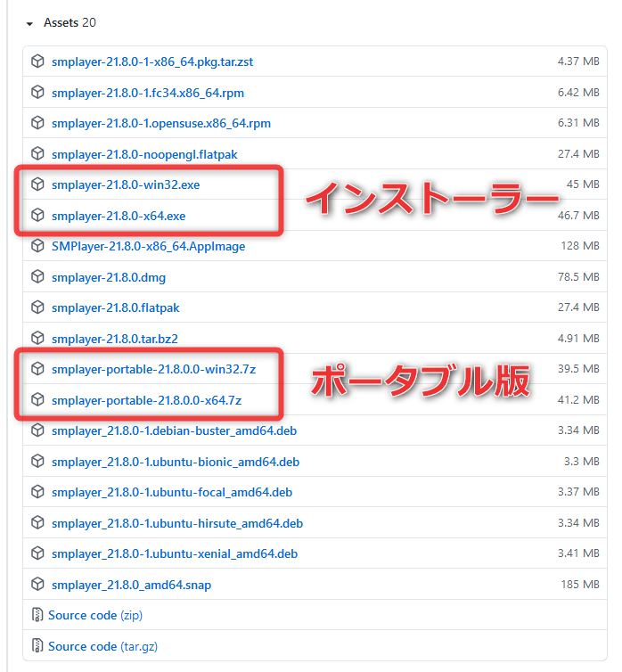Download Source code (tar.gz)
Viewport: 622px width, 672px height.
[102, 646]
